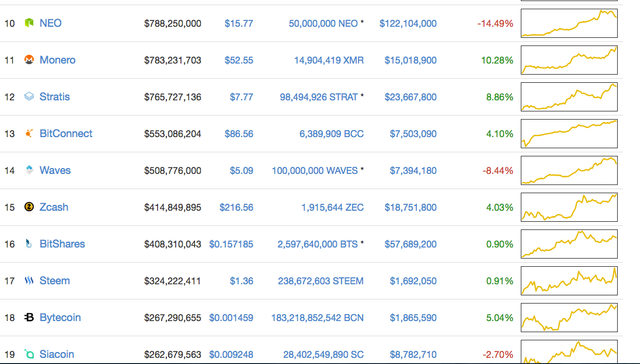The width and height of the screenshot is (640, 364).
Task: Open the Monero 7-day price graph
Action: click(569, 60)
